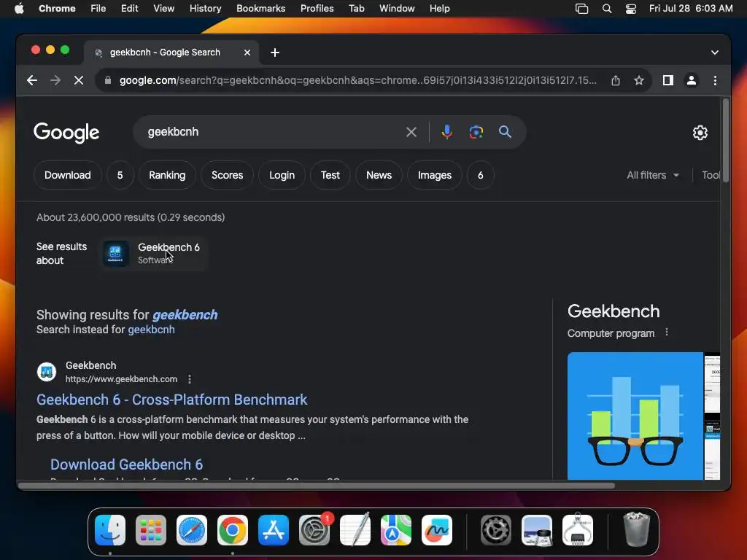
Task: Open Maps from the Dock
Action: (x=396, y=530)
